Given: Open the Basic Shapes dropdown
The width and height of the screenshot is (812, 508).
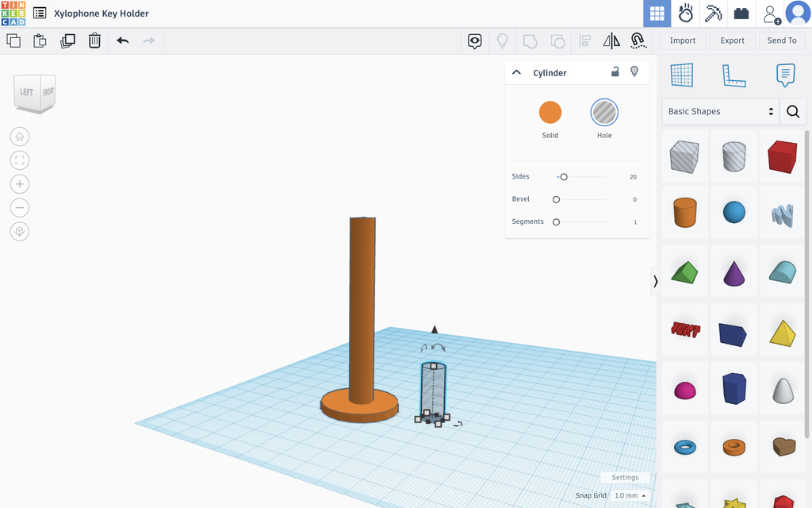Looking at the screenshot, I should (x=720, y=111).
